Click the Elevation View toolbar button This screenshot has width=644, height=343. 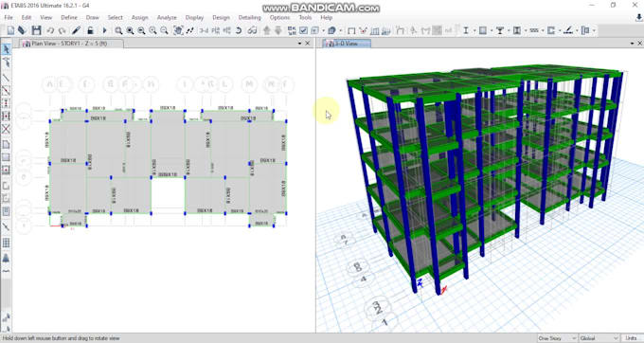(226, 30)
